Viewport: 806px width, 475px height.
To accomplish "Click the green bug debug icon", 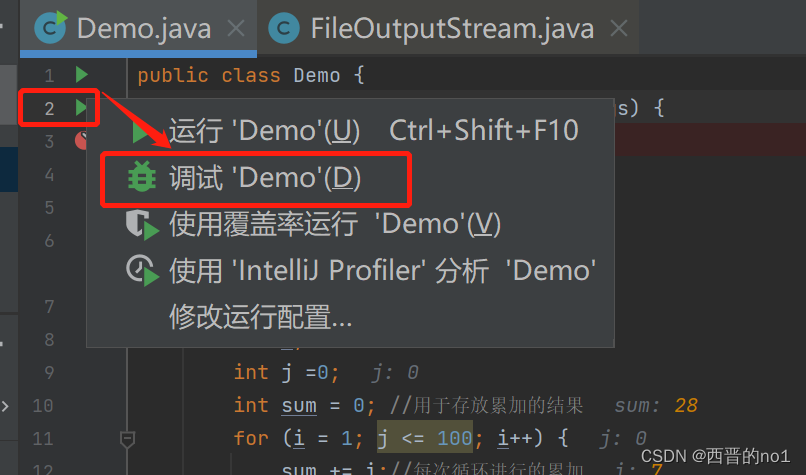I will [142, 178].
